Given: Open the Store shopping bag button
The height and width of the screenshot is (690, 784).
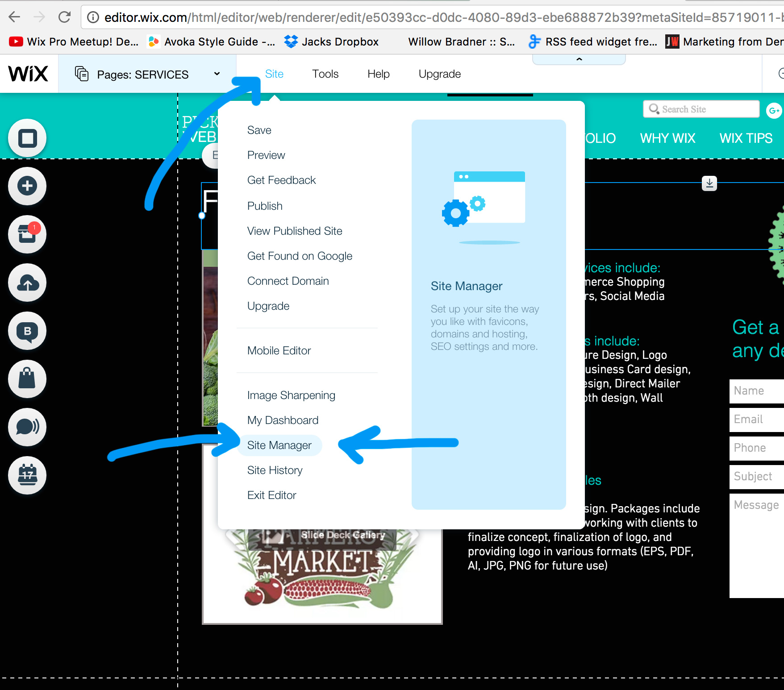Looking at the screenshot, I should pos(27,379).
